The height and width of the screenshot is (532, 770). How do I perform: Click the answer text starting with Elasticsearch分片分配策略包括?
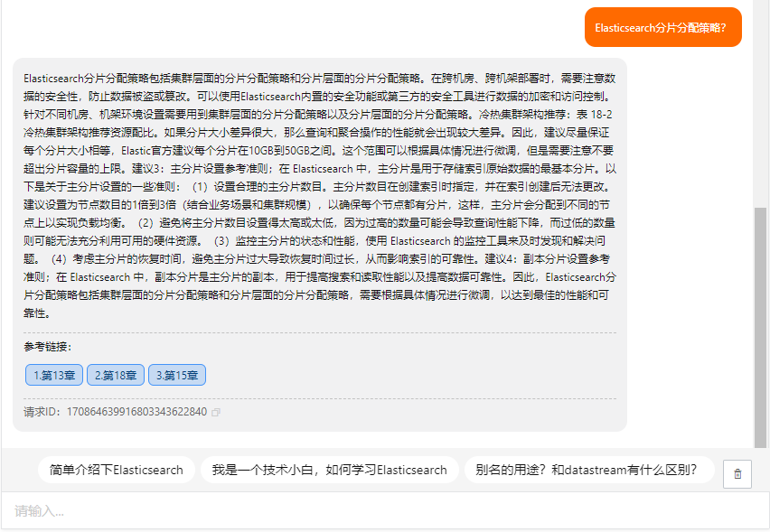coord(320,195)
